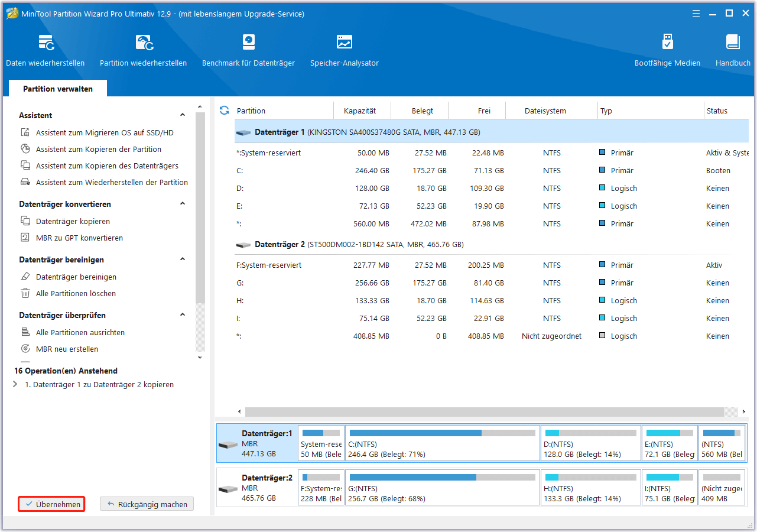Screen dimensions: 757x532
Task: Collapse the Datenträger überprüfen section
Action: pyautogui.click(x=183, y=315)
